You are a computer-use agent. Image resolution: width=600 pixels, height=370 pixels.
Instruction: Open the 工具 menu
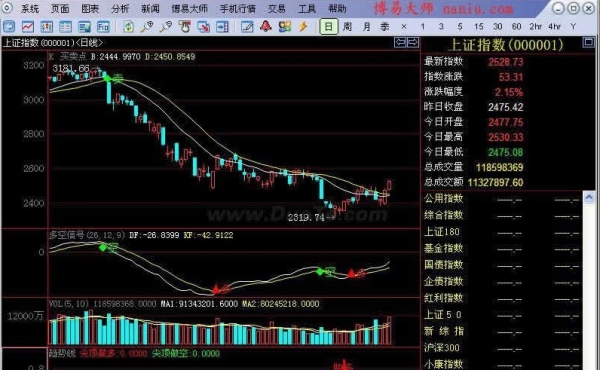click(x=307, y=8)
